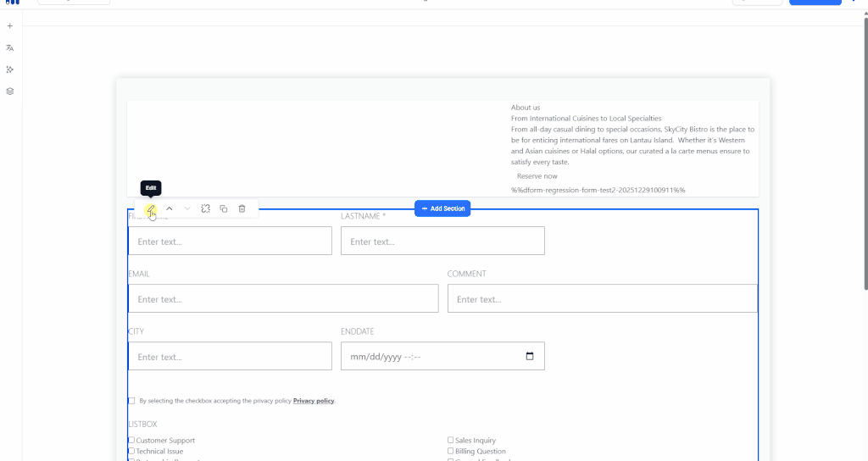This screenshot has width=868, height=461.
Task: Open the translation icon in left sidebar
Action: (10, 48)
